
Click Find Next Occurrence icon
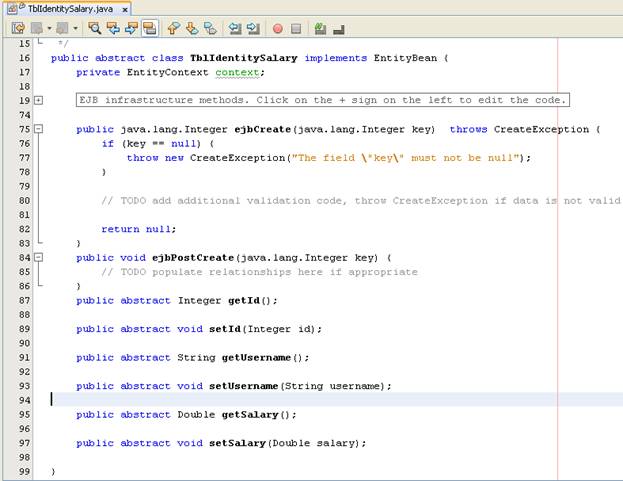132,28
